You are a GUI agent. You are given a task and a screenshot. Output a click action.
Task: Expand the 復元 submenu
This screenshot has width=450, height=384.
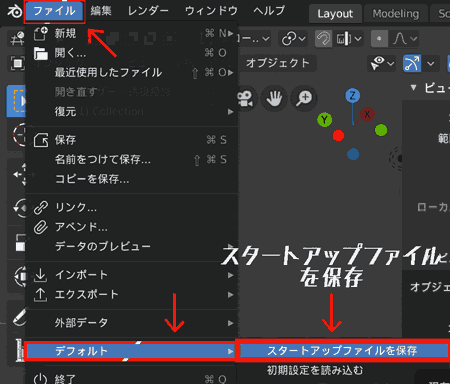[x=132, y=111]
